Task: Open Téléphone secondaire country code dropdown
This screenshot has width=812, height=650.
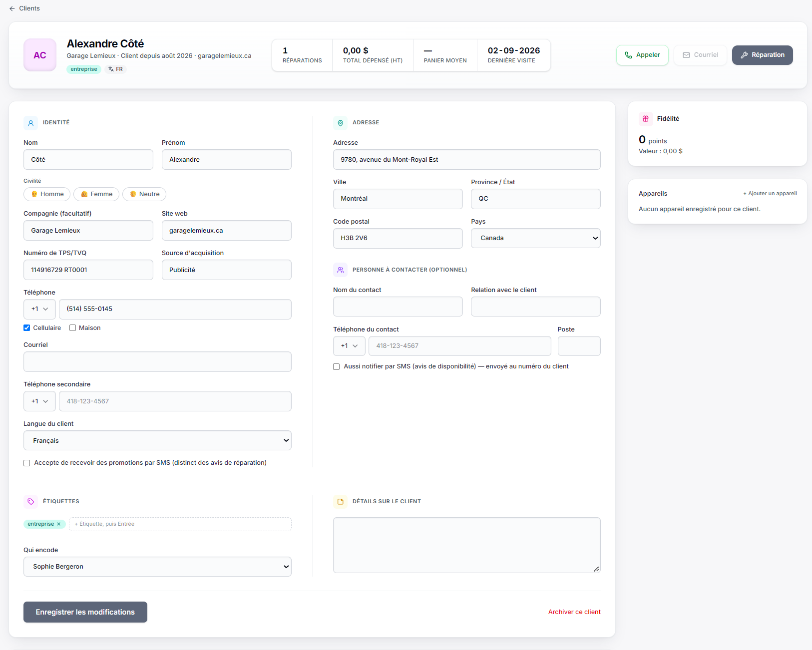Action: [x=39, y=401]
